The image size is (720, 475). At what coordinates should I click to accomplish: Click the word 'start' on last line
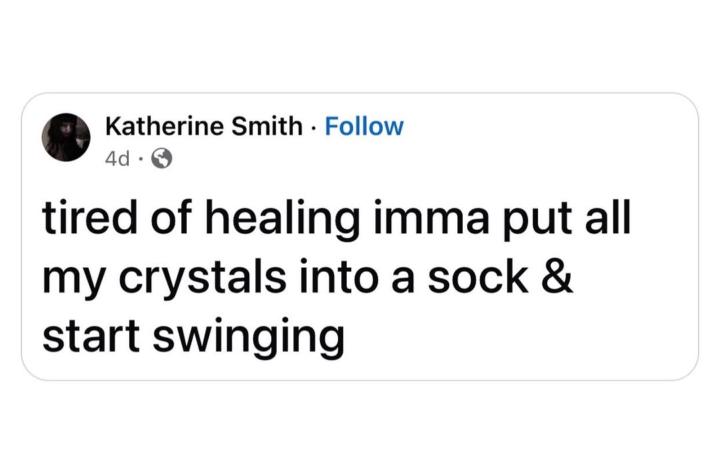pos(91,336)
